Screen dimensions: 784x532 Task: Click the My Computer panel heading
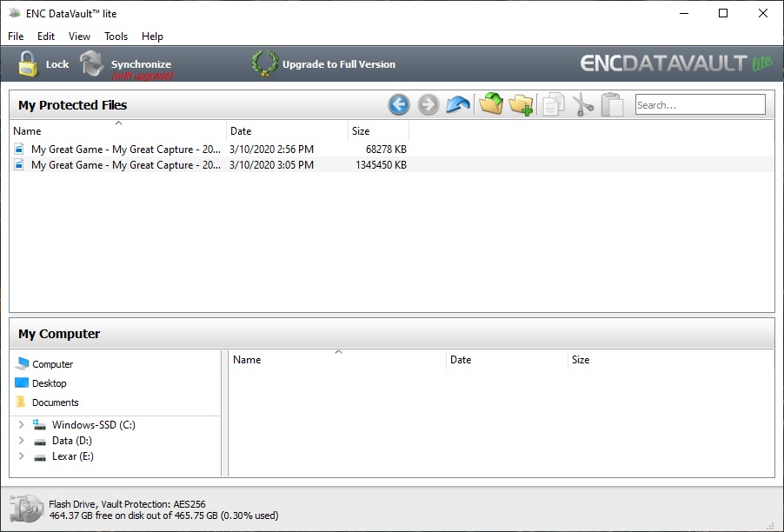59,334
